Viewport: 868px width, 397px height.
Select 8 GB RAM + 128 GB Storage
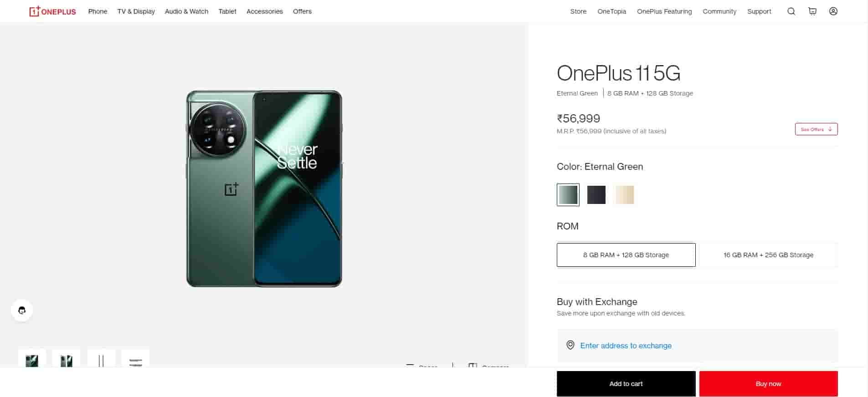[626, 255]
